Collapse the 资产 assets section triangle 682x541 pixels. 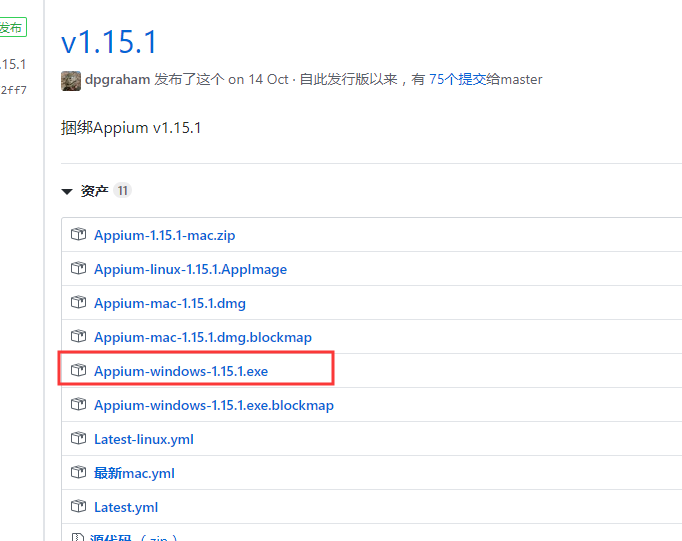pyautogui.click(x=67, y=191)
